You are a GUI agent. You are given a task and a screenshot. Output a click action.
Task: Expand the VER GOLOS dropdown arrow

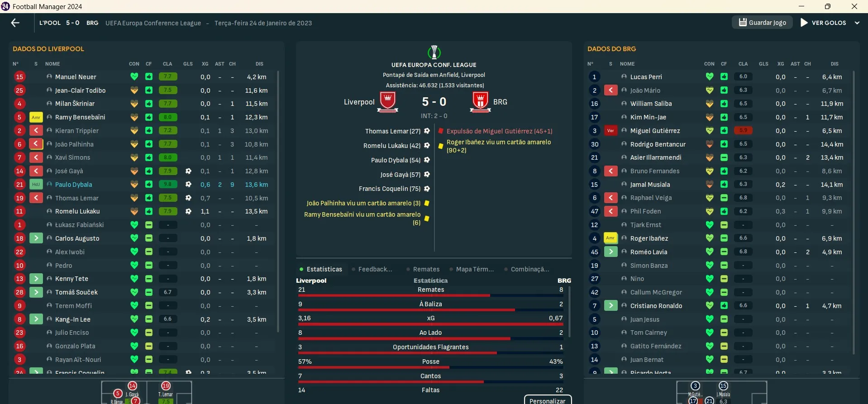[x=857, y=23]
